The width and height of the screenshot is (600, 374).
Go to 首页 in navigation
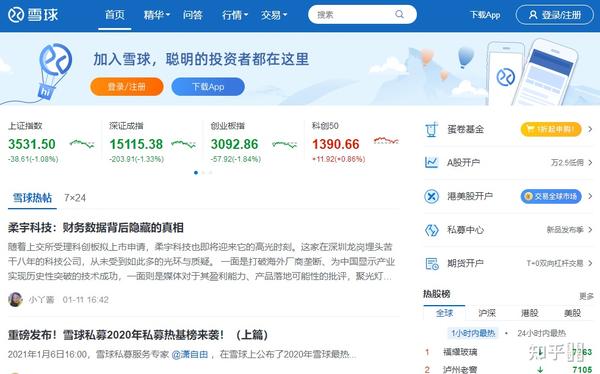(x=115, y=15)
